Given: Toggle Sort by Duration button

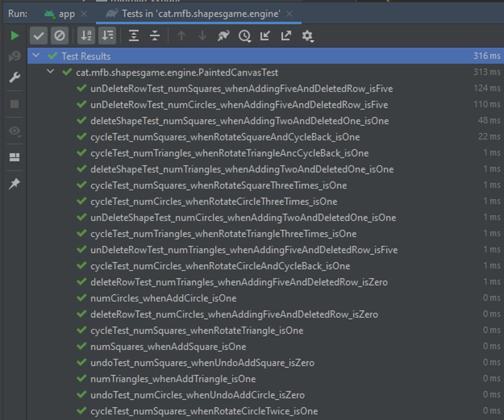Looking at the screenshot, I should (x=108, y=36).
